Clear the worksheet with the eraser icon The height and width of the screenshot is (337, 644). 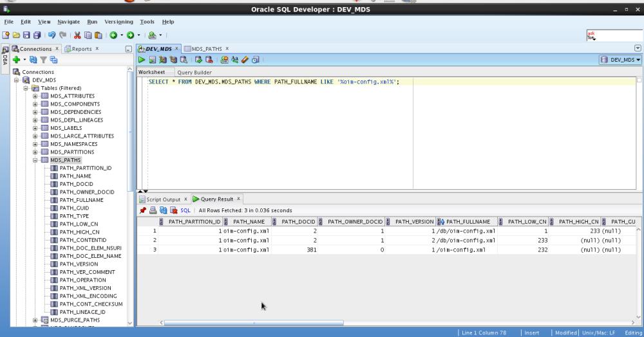click(245, 60)
